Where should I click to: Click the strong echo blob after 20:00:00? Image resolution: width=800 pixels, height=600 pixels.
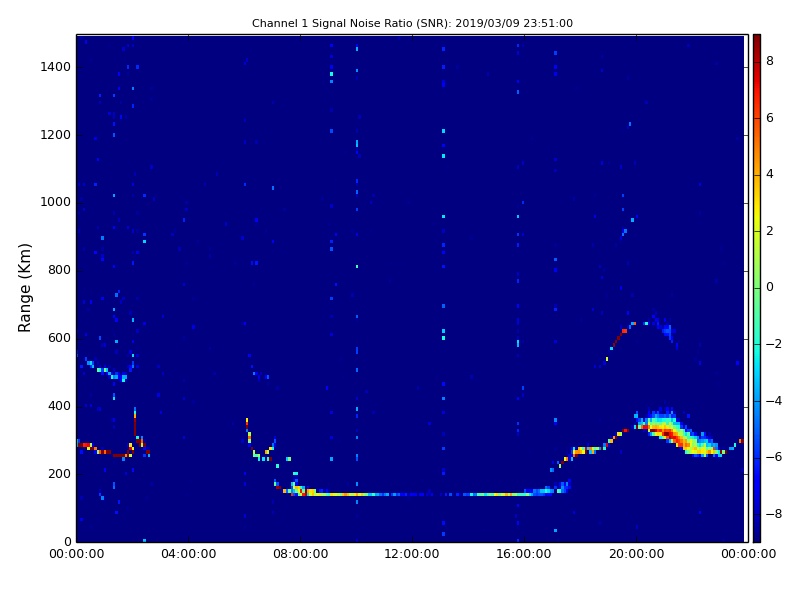click(676, 434)
